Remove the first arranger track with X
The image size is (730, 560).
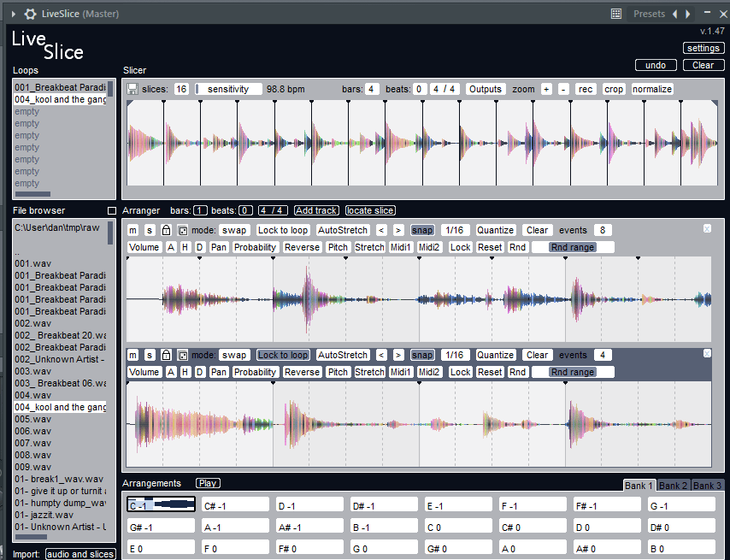point(707,229)
